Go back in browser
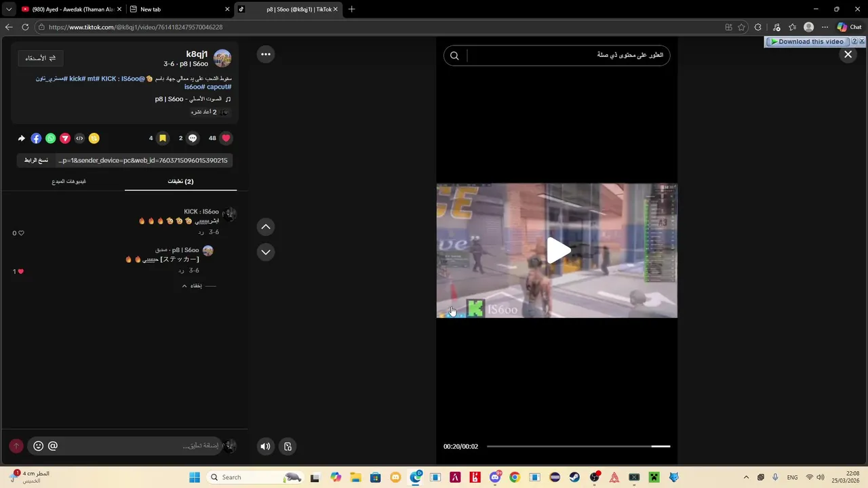The height and width of the screenshot is (488, 868). 9,27
